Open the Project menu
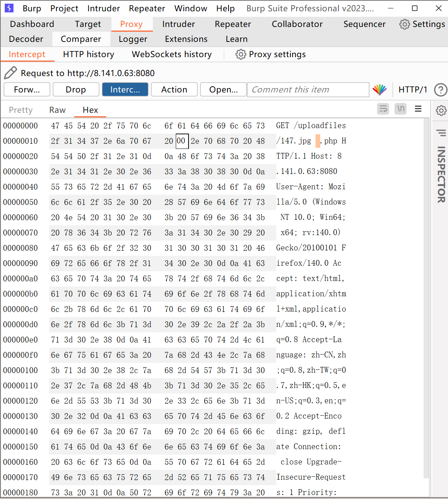This screenshot has height=499, width=448. [64, 8]
